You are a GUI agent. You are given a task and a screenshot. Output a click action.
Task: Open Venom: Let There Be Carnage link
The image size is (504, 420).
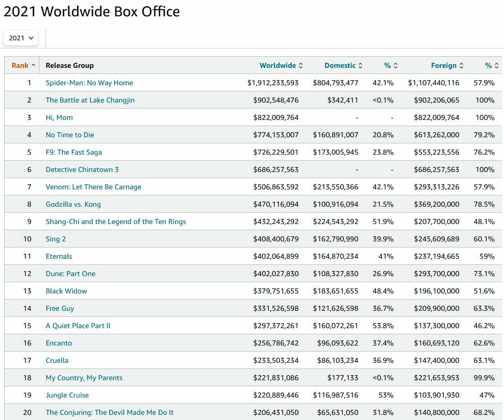[93, 187]
